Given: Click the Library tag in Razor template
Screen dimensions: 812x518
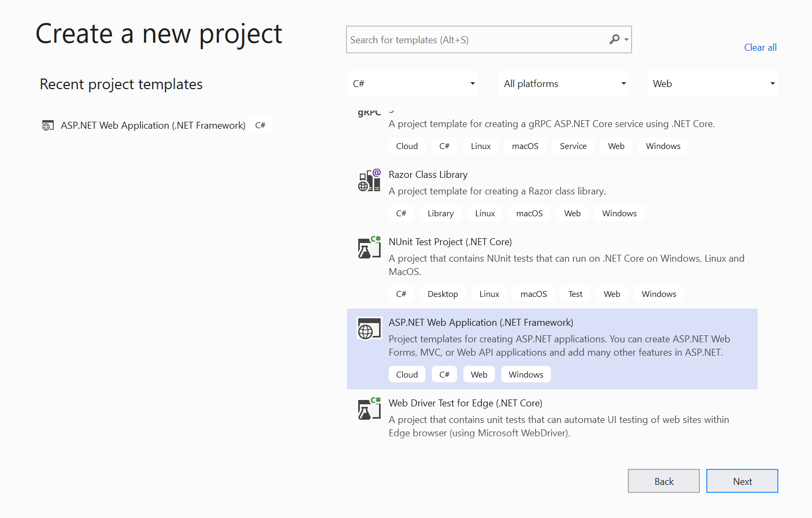Looking at the screenshot, I should (440, 214).
